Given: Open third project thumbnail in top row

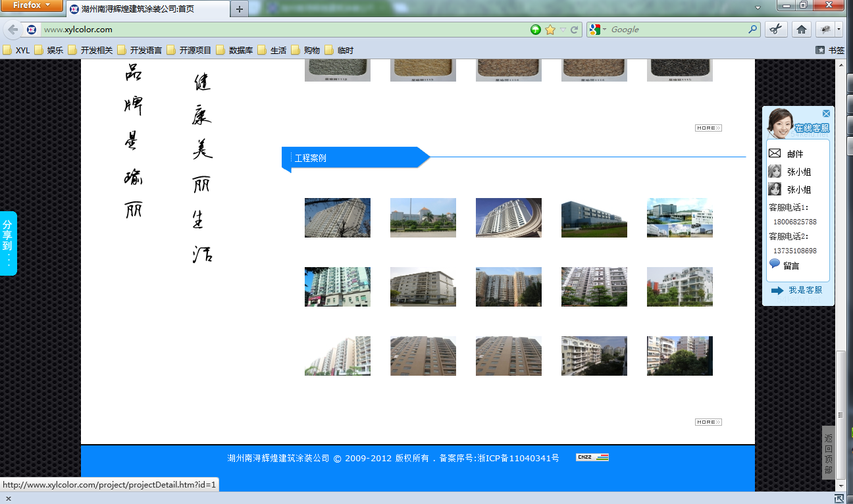Looking at the screenshot, I should 509,218.
